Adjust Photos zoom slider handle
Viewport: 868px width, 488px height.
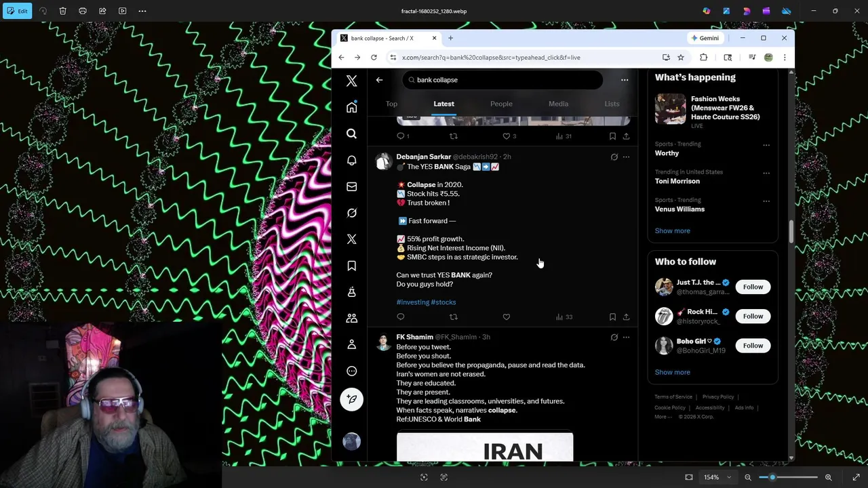[772, 477]
